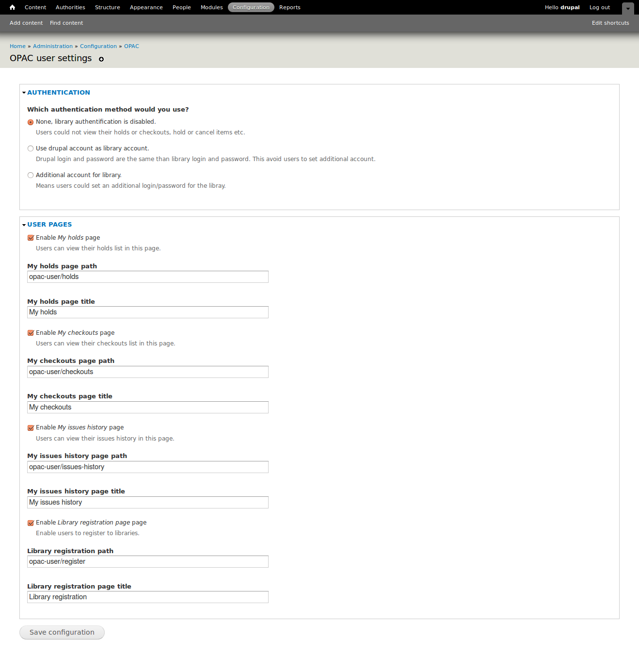This screenshot has height=672, width=639.
Task: Click Add content shortcut
Action: point(26,23)
